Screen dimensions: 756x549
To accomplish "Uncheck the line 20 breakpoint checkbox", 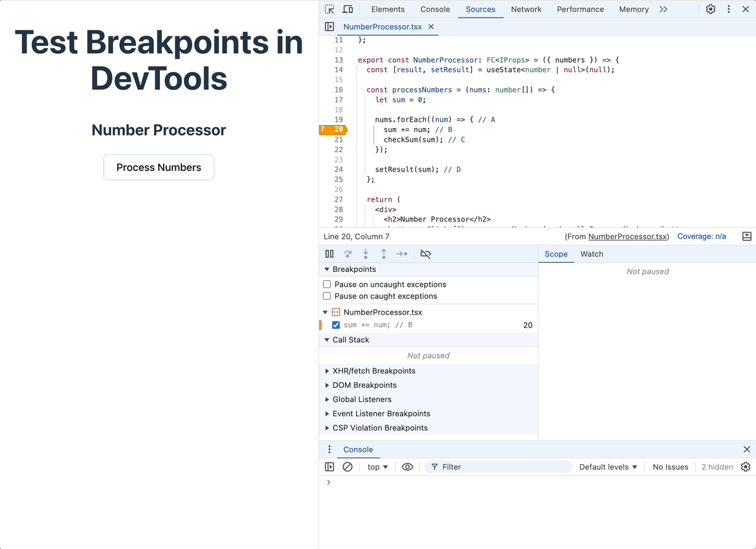I will click(x=335, y=325).
